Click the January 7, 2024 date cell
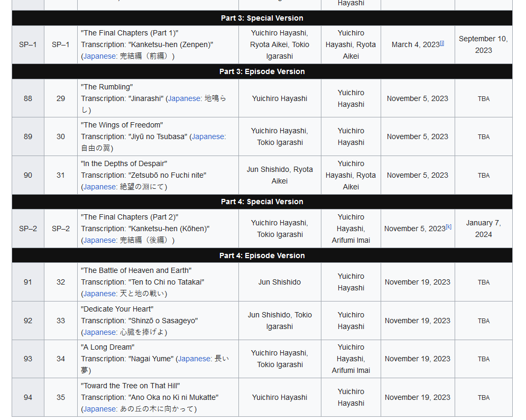The width and height of the screenshot is (526, 420). click(x=483, y=229)
